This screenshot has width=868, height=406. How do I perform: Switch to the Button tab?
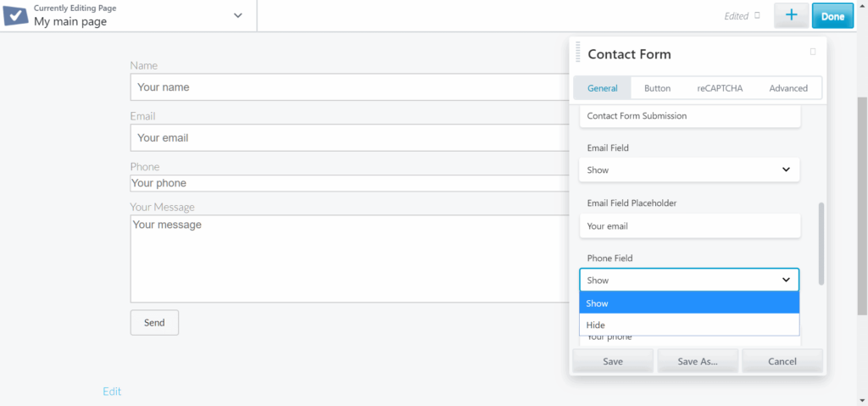pyautogui.click(x=657, y=88)
